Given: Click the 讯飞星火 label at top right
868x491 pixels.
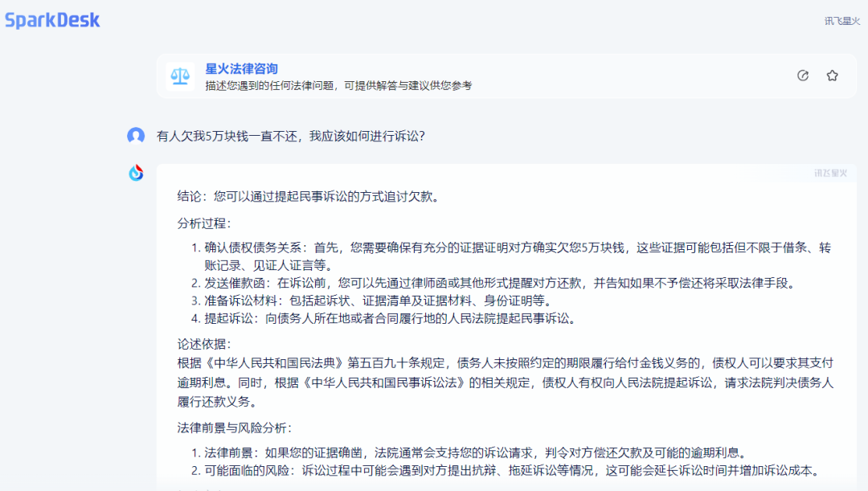Looking at the screenshot, I should click(x=841, y=21).
